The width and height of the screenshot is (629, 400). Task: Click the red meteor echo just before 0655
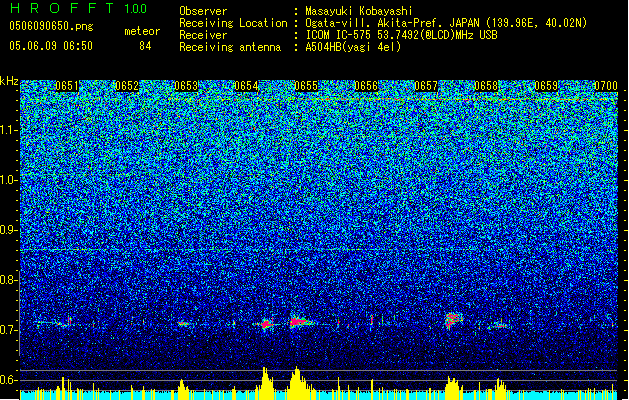pos(266,324)
